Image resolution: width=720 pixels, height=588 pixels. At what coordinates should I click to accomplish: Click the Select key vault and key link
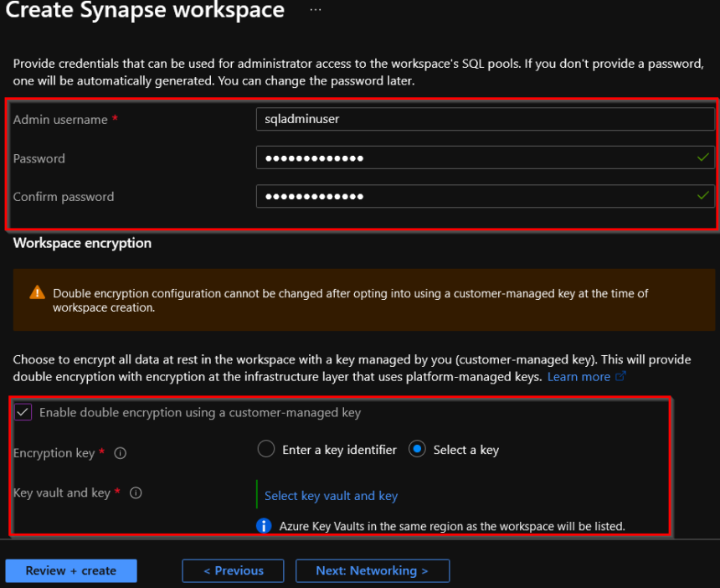pos(331,496)
